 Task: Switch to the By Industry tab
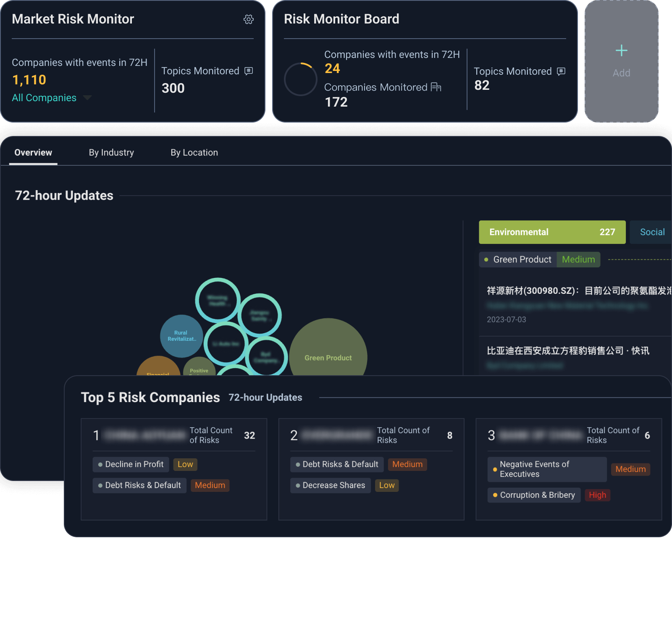(111, 153)
